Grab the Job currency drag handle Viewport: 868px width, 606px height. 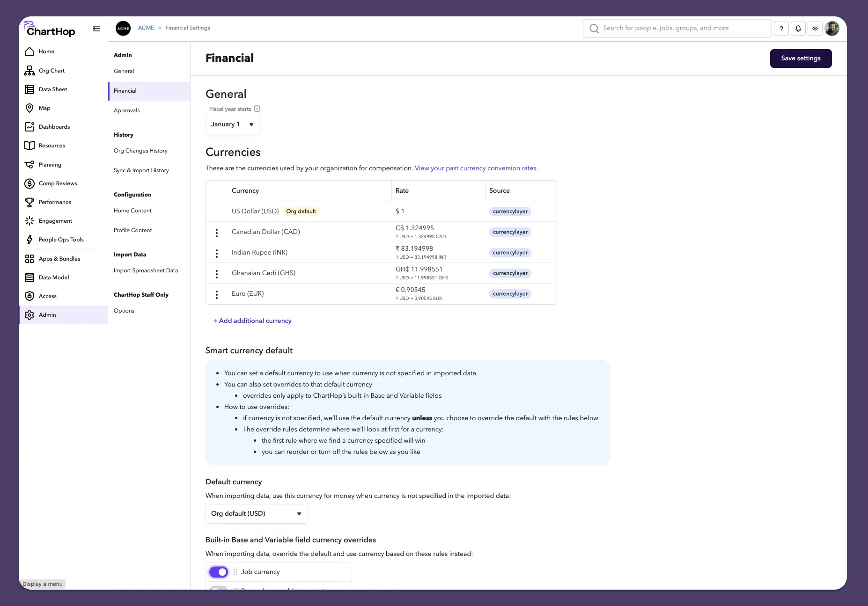pos(235,572)
